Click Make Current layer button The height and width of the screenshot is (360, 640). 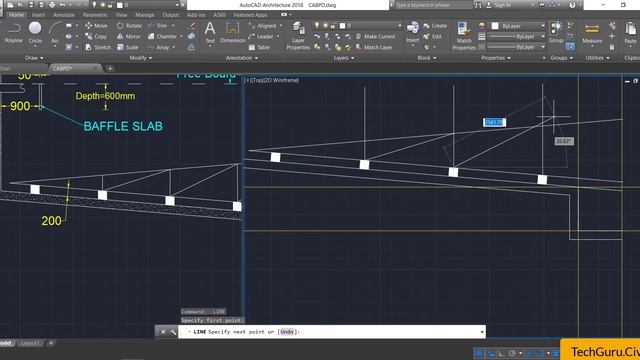tap(375, 36)
